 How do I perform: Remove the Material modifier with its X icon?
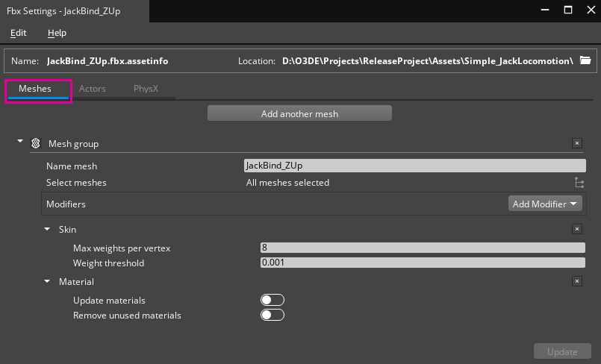click(x=576, y=282)
